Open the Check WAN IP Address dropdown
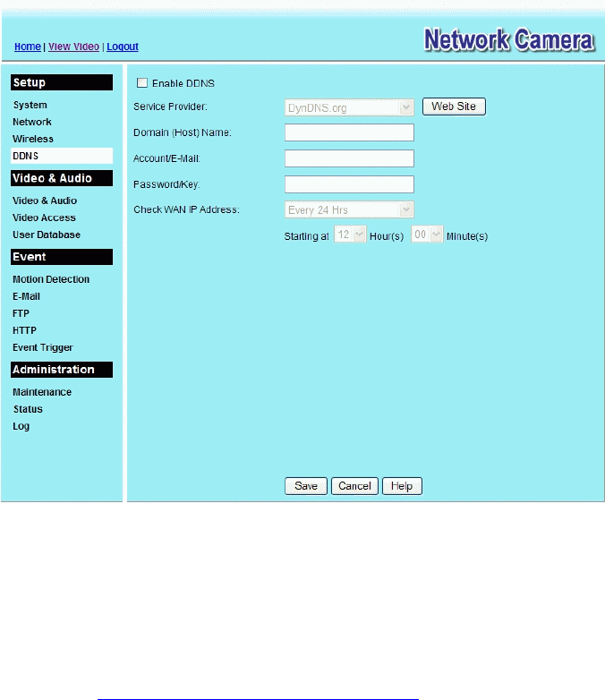This screenshot has height=700, width=605. click(349, 209)
